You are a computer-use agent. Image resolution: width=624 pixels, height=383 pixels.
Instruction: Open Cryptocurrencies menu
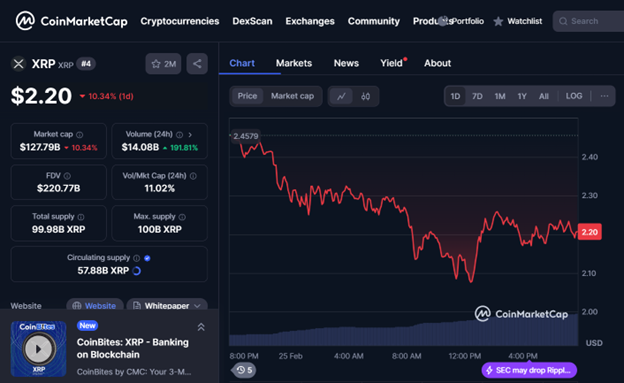179,21
